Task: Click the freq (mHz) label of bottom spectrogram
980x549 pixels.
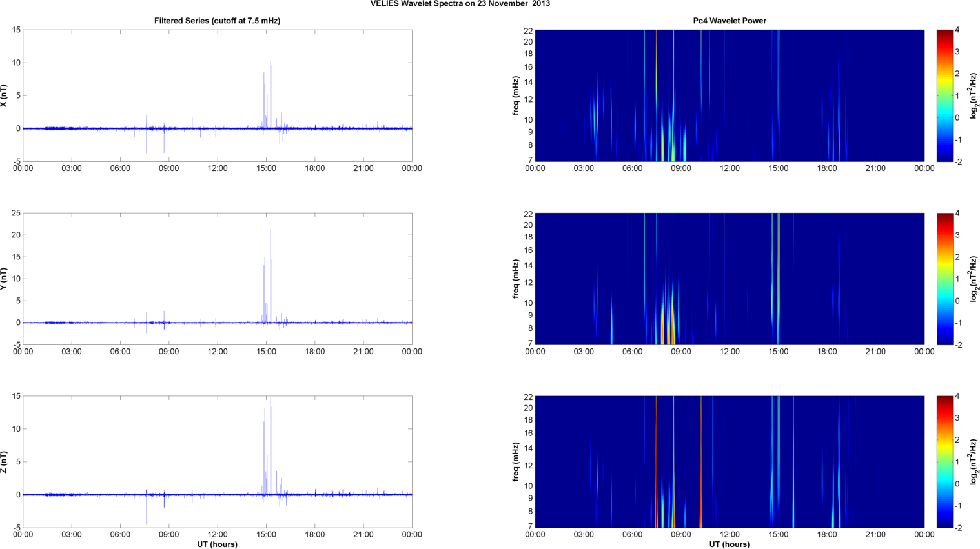Action: point(516,462)
